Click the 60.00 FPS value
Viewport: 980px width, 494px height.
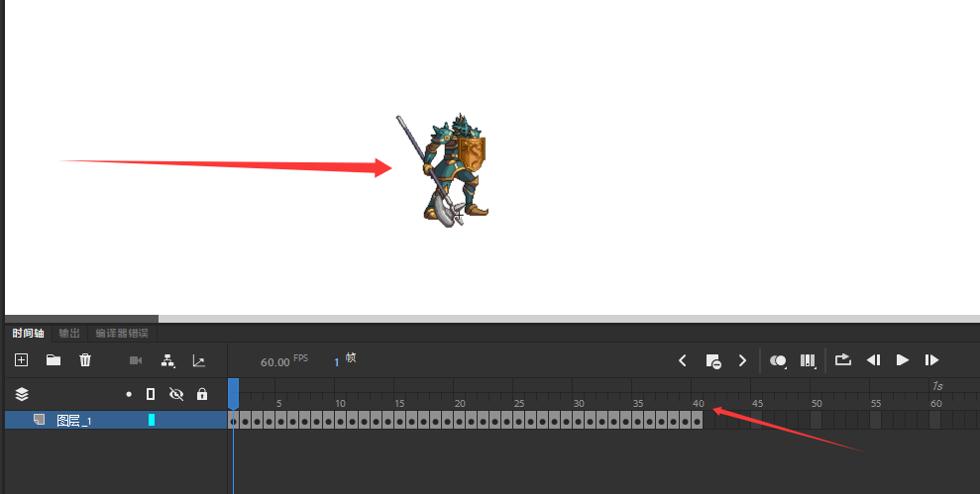click(x=275, y=362)
